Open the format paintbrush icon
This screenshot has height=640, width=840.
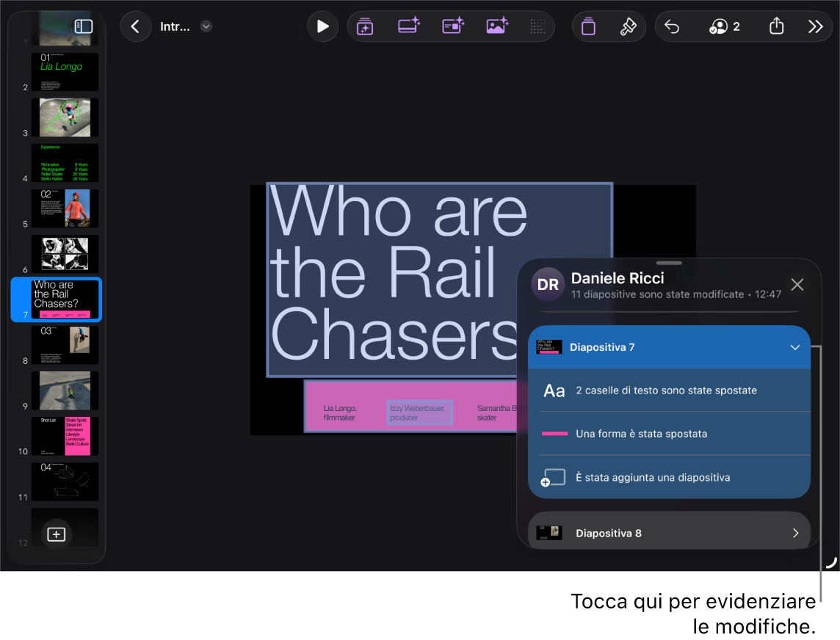click(x=628, y=26)
